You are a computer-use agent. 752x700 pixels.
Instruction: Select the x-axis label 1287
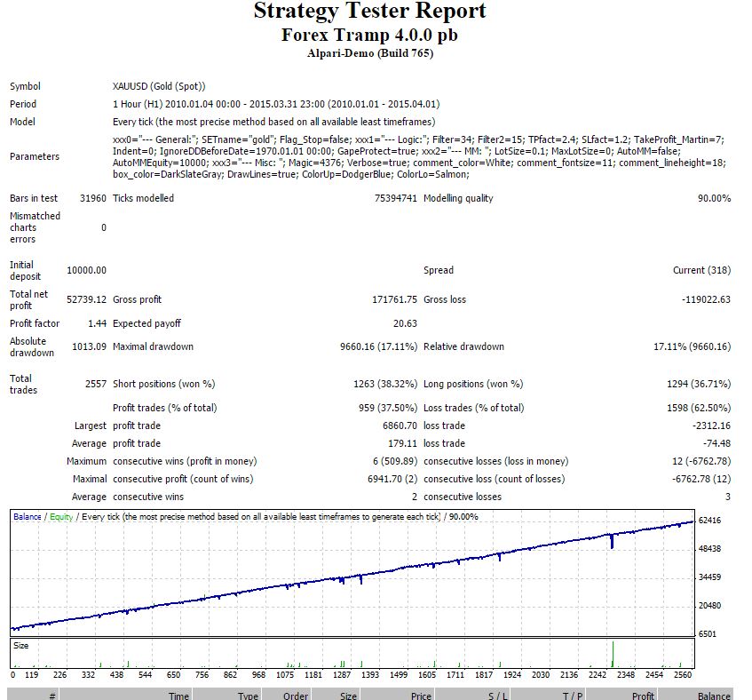pyautogui.click(x=342, y=674)
